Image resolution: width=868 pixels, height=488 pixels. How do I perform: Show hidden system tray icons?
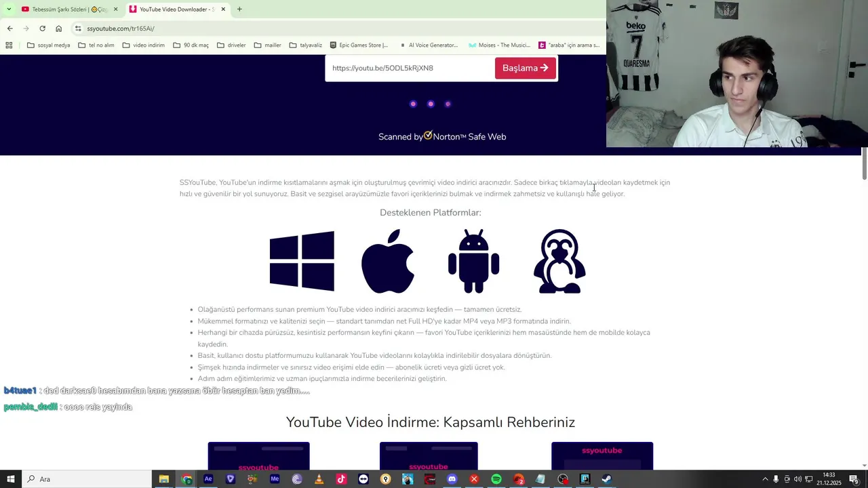(766, 479)
